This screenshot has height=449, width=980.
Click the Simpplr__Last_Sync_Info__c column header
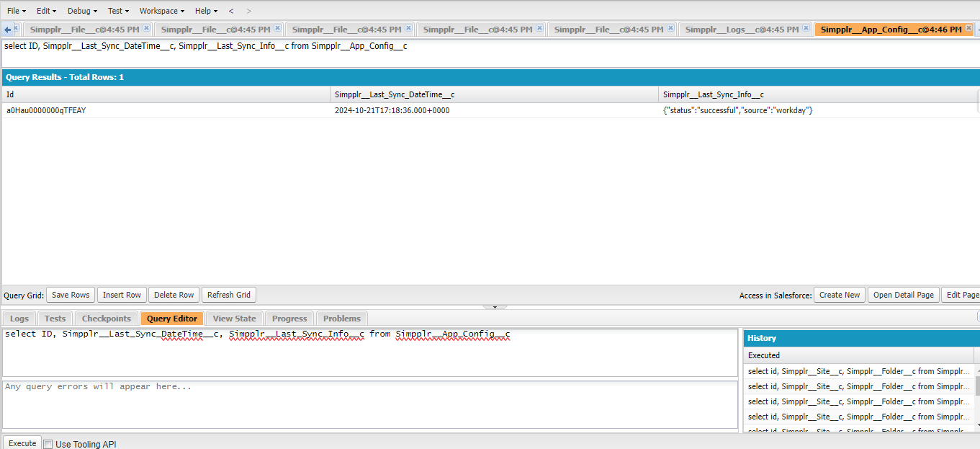(x=819, y=94)
